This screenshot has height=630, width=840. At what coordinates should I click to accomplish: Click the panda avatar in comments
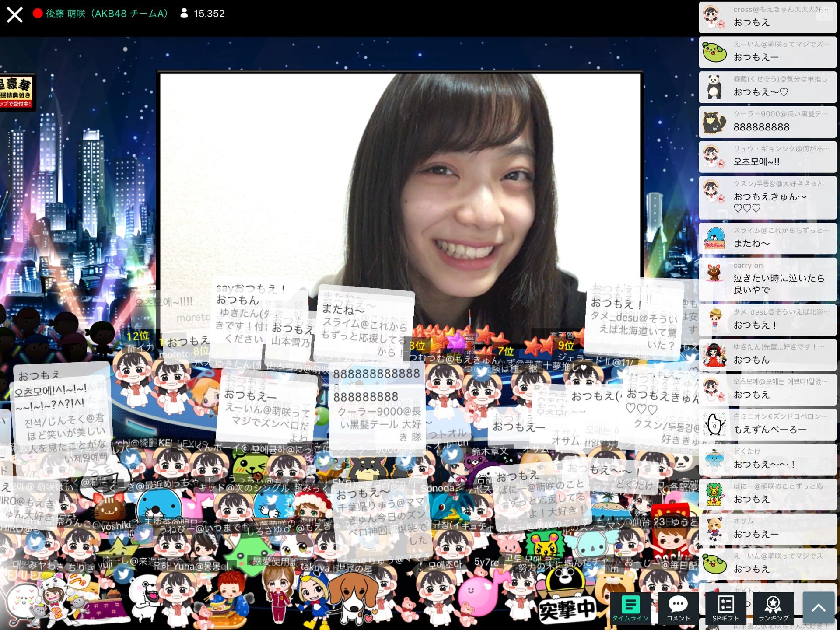[x=714, y=86]
